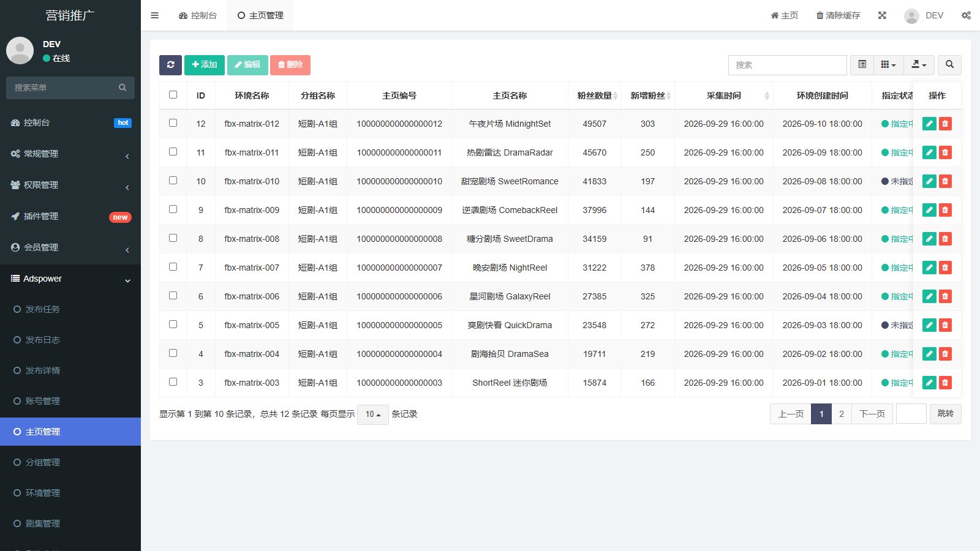Click the red delete icon for fbx-matrix-011
The height and width of the screenshot is (551, 980).
click(x=945, y=152)
